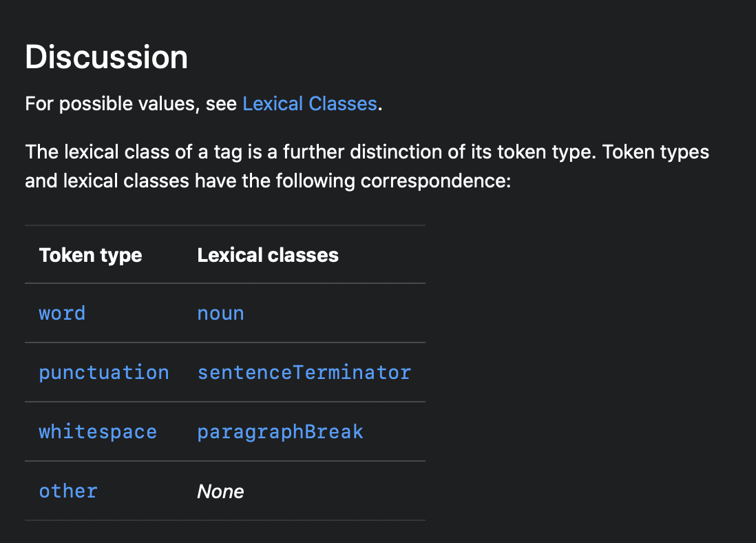Open the noun lexical class link
Viewport: 756px width, 543px height.
[220, 314]
